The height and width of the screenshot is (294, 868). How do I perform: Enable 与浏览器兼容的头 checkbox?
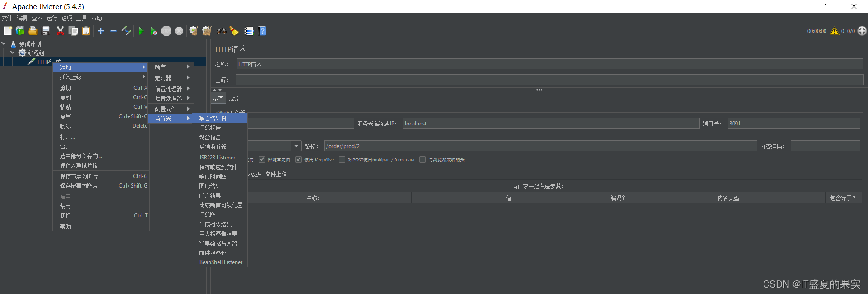tap(422, 159)
